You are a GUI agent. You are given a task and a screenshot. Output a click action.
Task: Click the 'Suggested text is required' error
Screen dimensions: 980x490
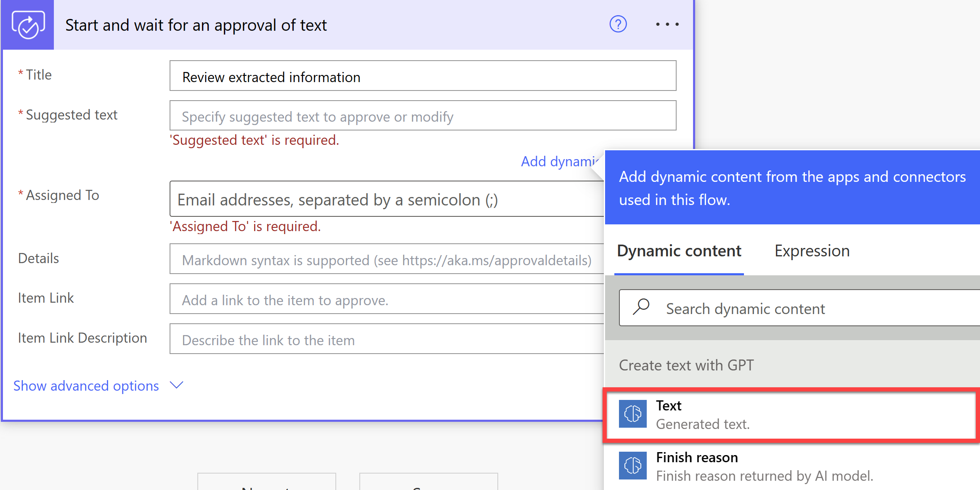[254, 140]
